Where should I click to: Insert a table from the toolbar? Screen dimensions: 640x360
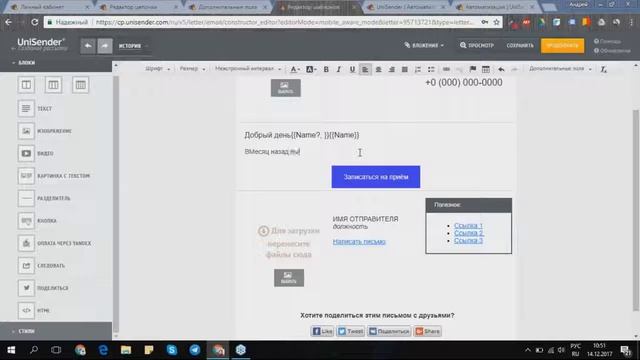coord(486,69)
